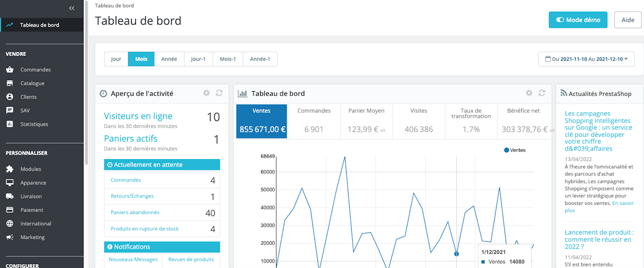Refresh the Tableau de bord chart panel

click(542, 93)
